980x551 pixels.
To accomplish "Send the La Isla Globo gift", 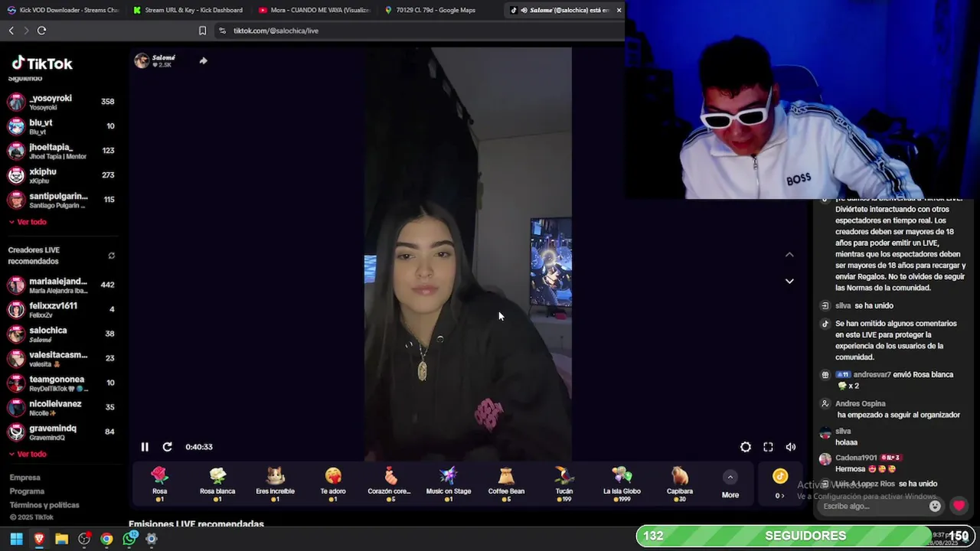I will click(x=622, y=484).
